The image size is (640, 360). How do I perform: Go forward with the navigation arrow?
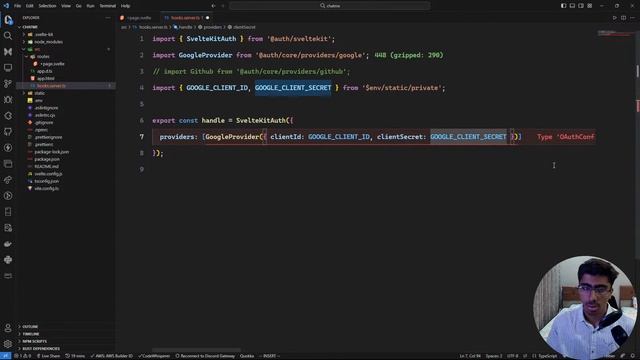pos(223,6)
